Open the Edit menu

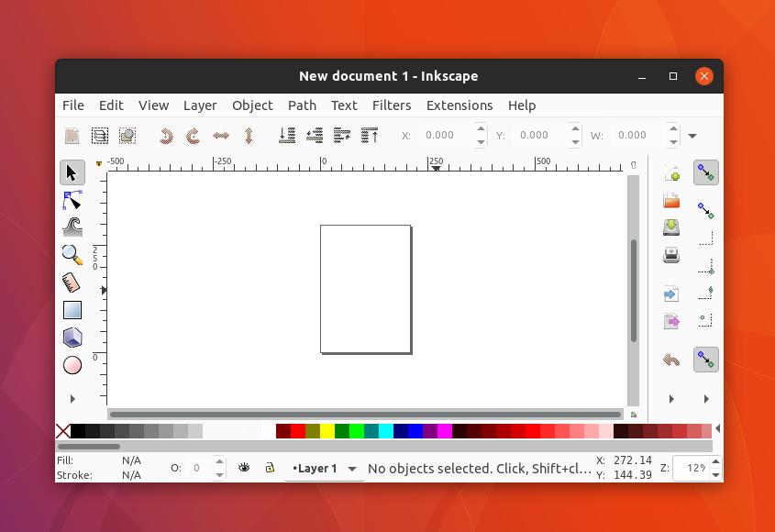coord(111,105)
